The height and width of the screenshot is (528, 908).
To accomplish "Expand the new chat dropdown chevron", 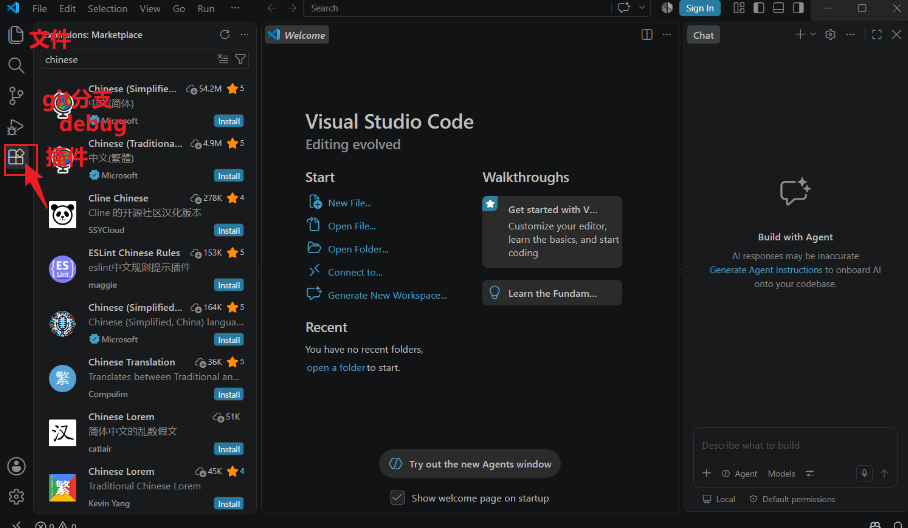I will point(813,35).
